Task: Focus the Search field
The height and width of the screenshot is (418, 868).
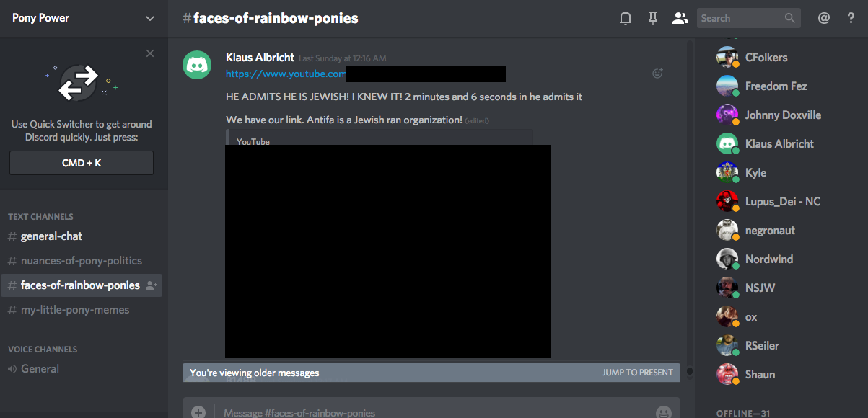Action: [748, 19]
